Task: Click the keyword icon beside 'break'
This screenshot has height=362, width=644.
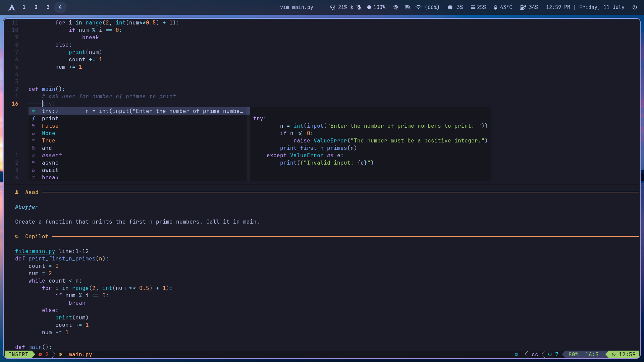Action: point(34,177)
